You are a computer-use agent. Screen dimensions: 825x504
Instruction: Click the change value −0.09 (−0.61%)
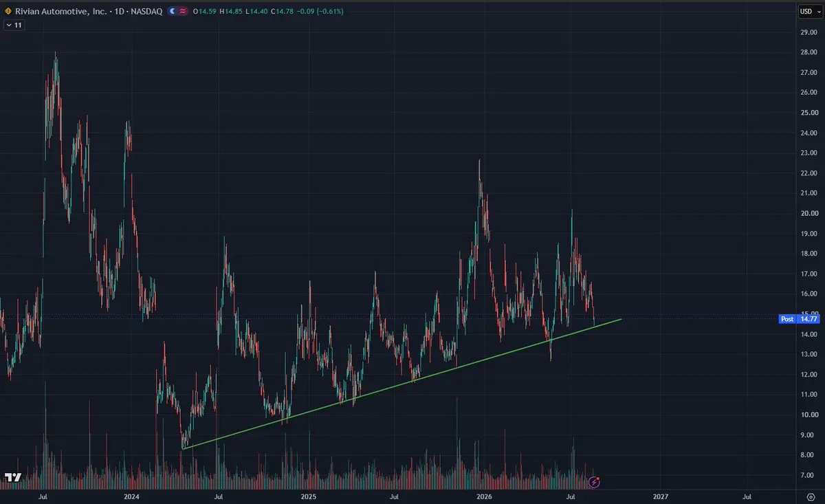pos(320,12)
